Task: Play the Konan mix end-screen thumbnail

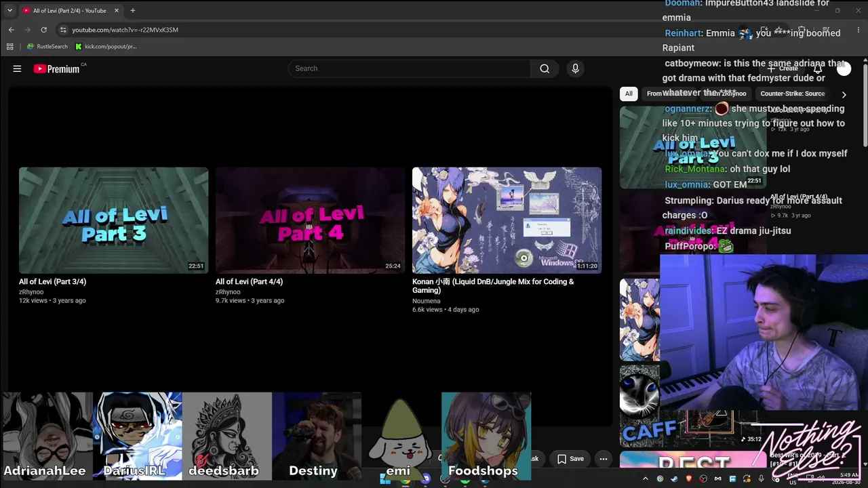Action: click(x=507, y=220)
